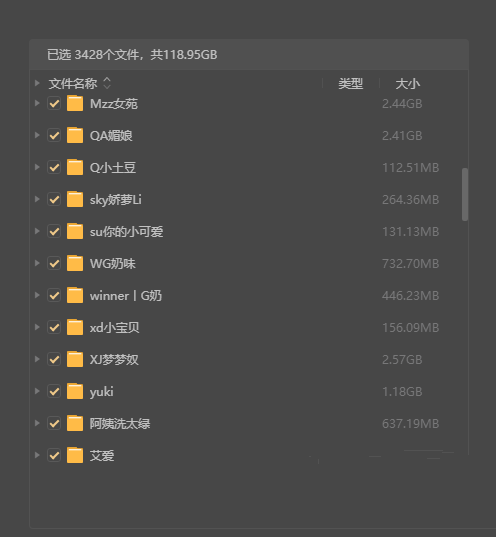Click the Q小土豆 folder icon
This screenshot has width=496, height=537.
75,167
